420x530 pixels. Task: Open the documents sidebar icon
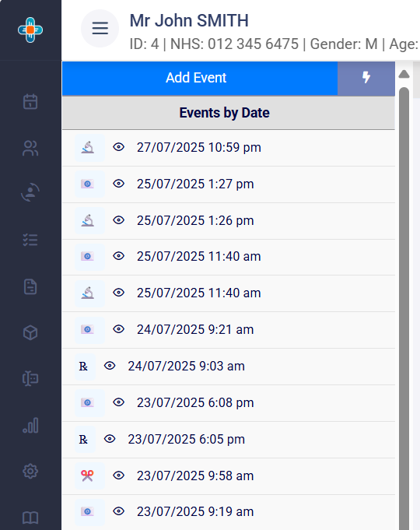(30, 286)
